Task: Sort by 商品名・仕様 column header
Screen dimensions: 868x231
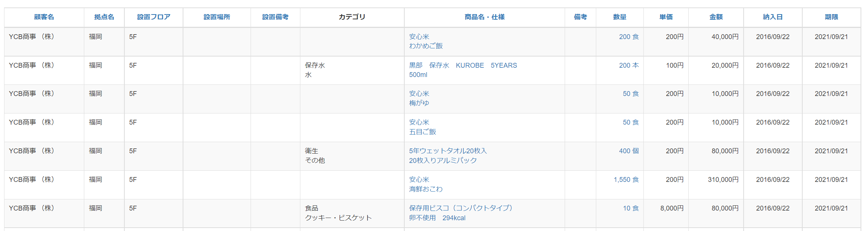Action: coord(484,17)
